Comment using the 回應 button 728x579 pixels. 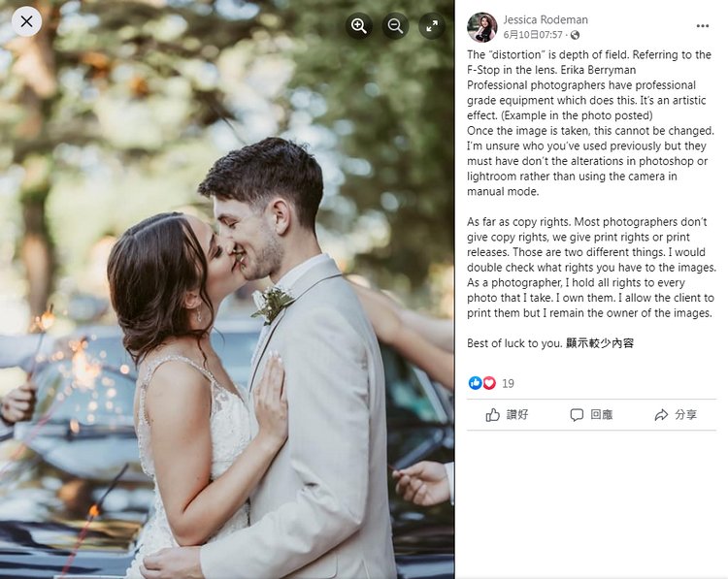click(x=591, y=415)
